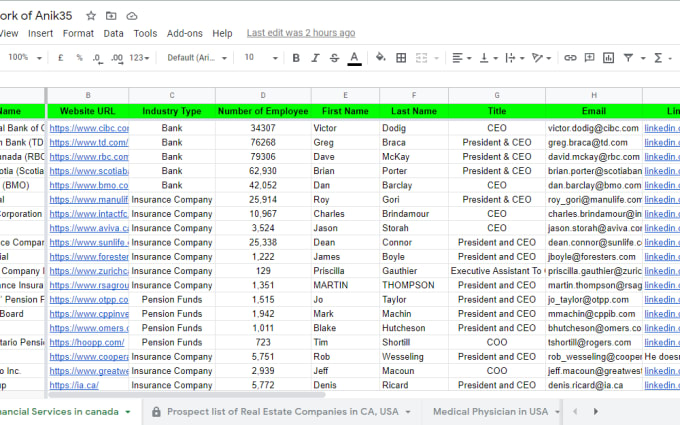Open LinkedIn link in Victor Dodig row
Screen dimensions: 680x425
pos(661,128)
